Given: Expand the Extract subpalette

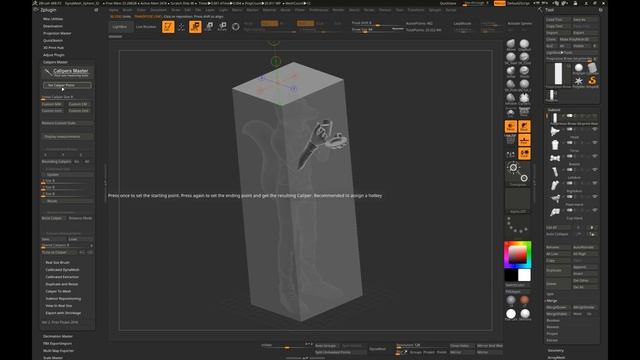Looking at the screenshot, I should [x=552, y=340].
